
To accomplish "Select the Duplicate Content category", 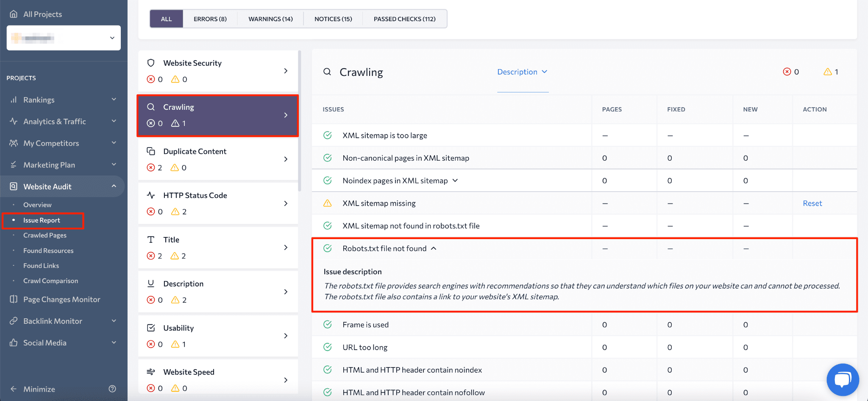I will pyautogui.click(x=195, y=151).
